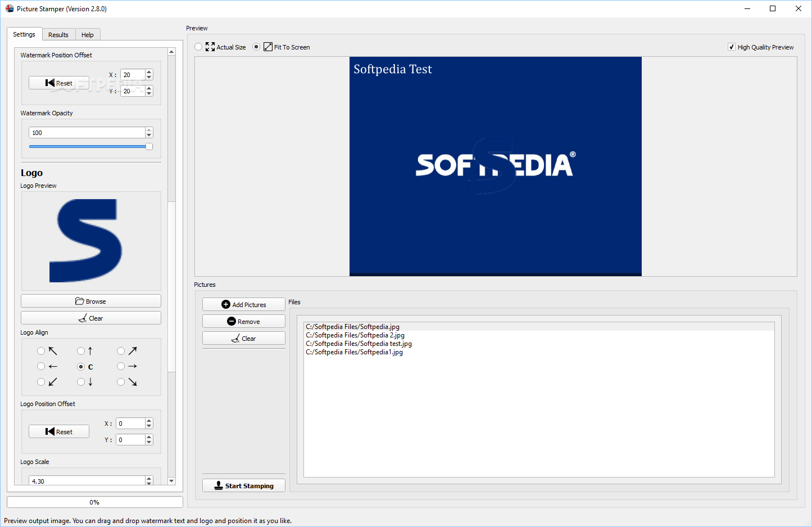Image resolution: width=812 pixels, height=527 pixels.
Task: Click the 'Softpedia Test' watermark in preview
Action: tap(393, 69)
